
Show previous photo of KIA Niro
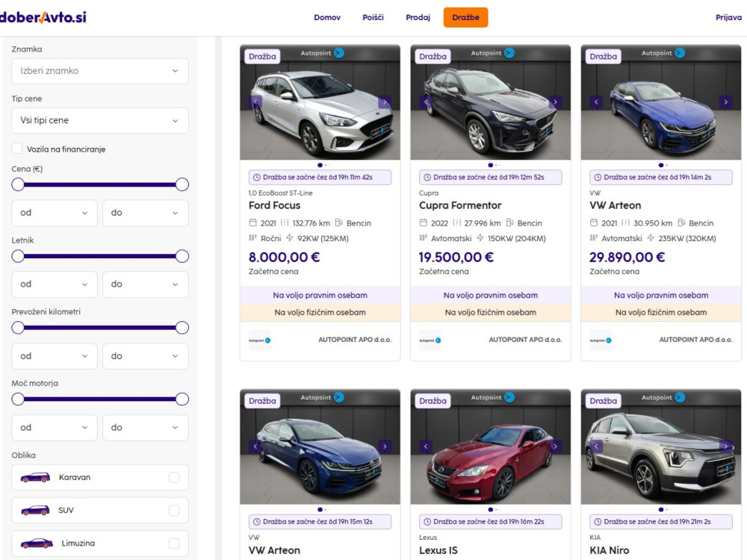pyautogui.click(x=596, y=447)
